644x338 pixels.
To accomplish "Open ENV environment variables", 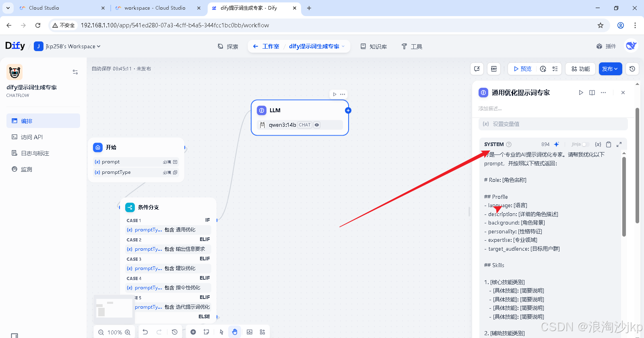I will coord(494,69).
